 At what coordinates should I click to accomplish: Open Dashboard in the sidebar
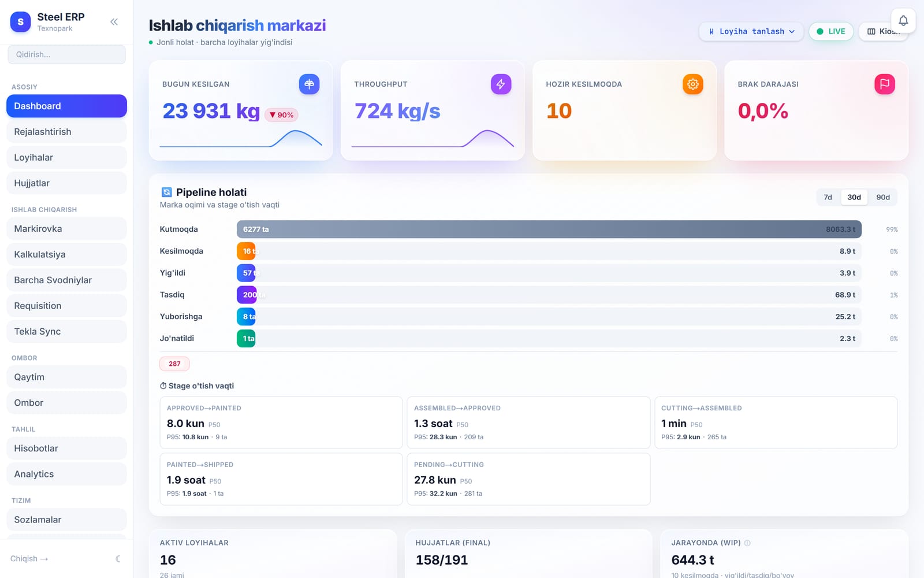[x=66, y=106]
